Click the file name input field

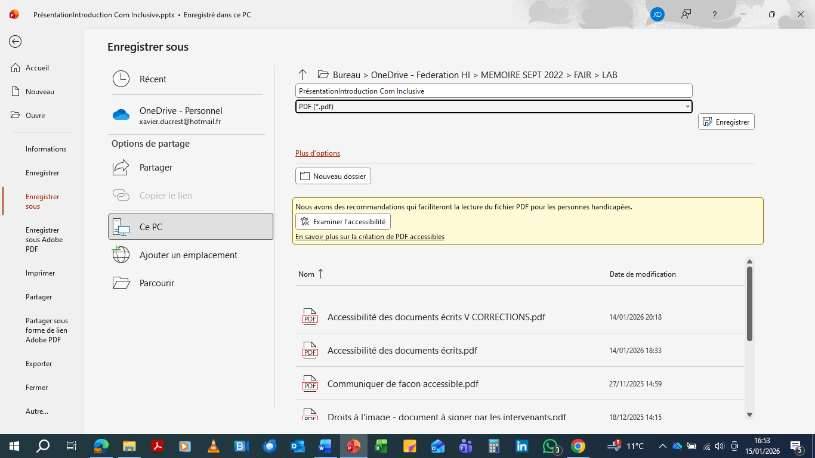tap(494, 91)
